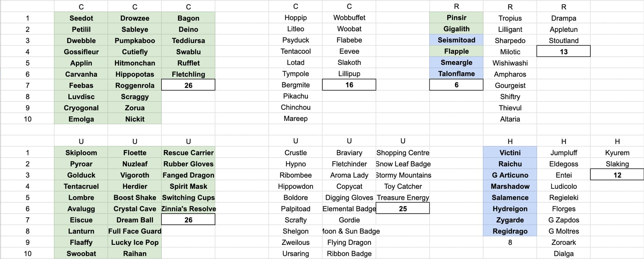Click the Tropius cell
This screenshot has height=259, width=644.
pos(510,18)
